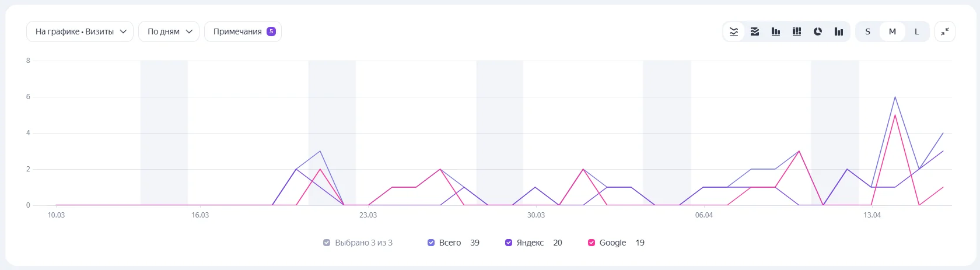Switch to the stacked area chart view
Viewport: 980px width, 270px height.
[755, 31]
